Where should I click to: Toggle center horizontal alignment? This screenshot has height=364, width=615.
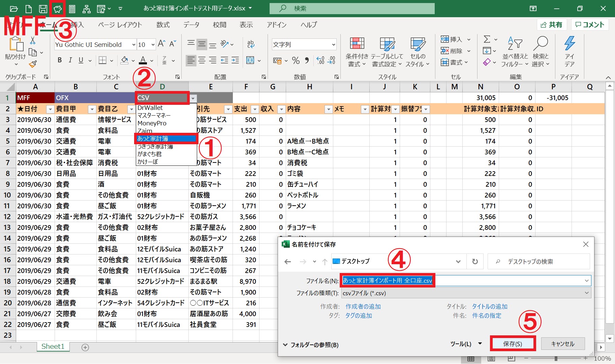coord(202,60)
